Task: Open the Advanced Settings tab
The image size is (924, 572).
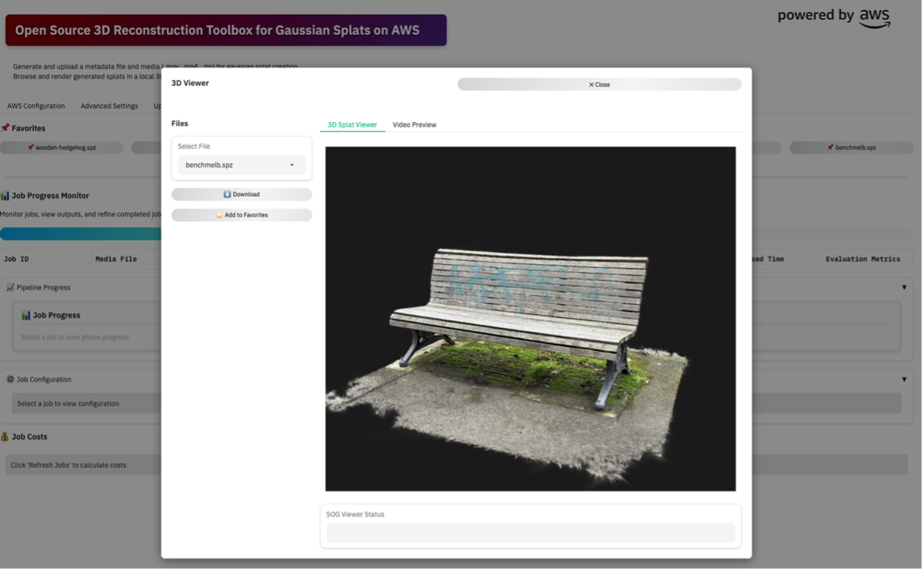Action: [109, 106]
